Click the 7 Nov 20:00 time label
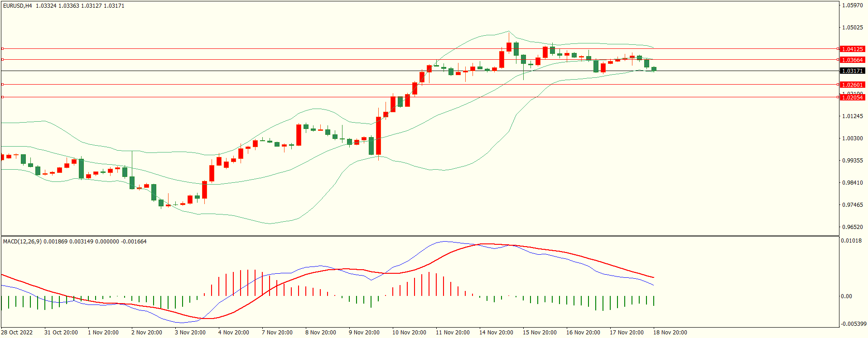868x338 pixels. (277, 333)
